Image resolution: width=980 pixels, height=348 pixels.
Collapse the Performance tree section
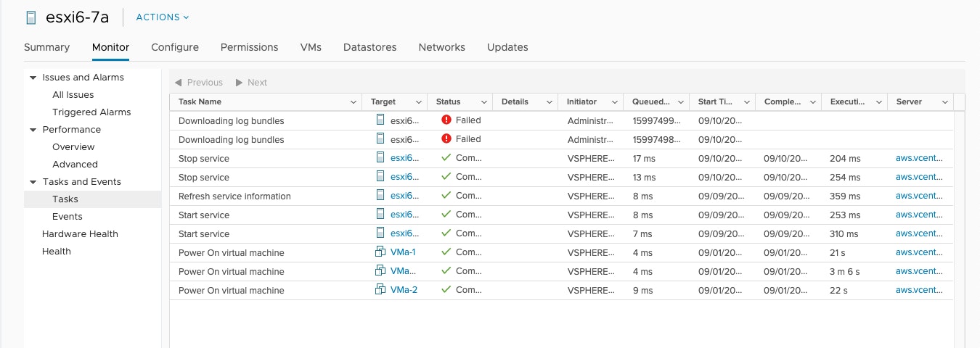[33, 130]
